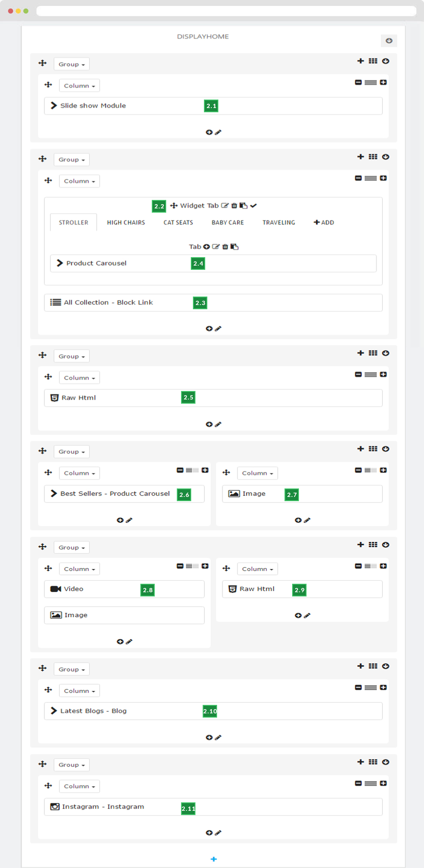The width and height of the screenshot is (424, 868).
Task: Click the trash icon beside Widget Tab
Action: coord(234,205)
